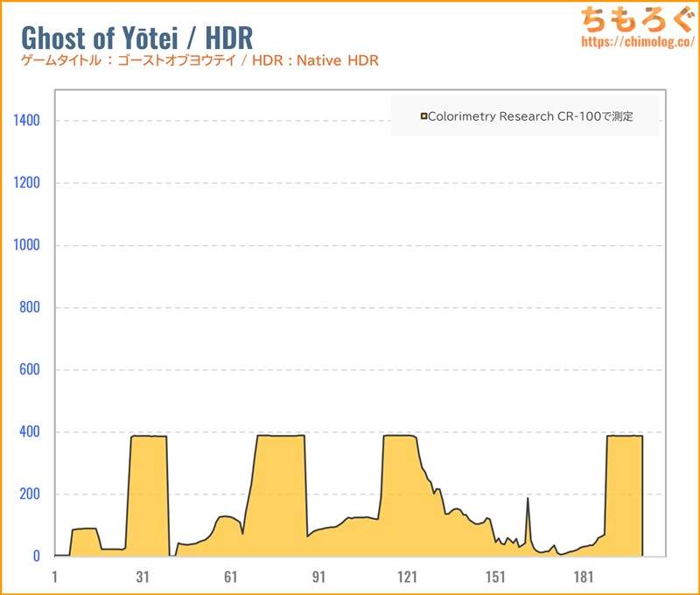Screen dimensions: 700x595
Task: Pick the x-axis label 121
Action: click(407, 577)
